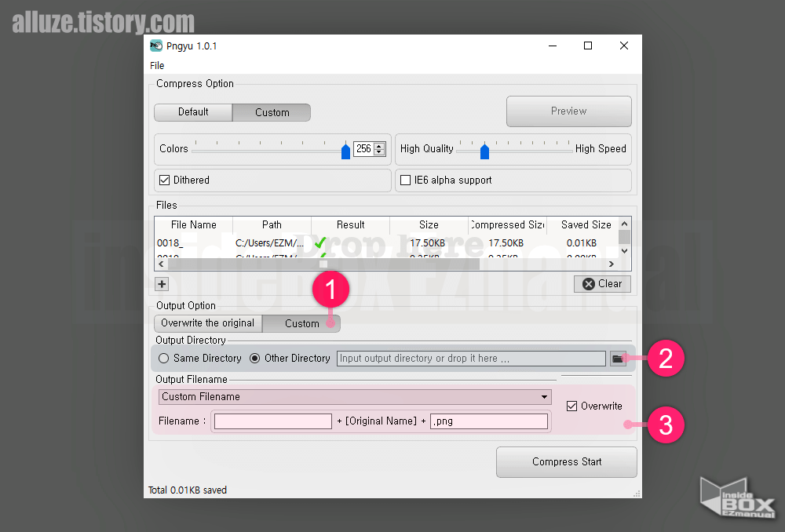Click the Saved Size column header
This screenshot has width=785, height=532.
(x=586, y=224)
